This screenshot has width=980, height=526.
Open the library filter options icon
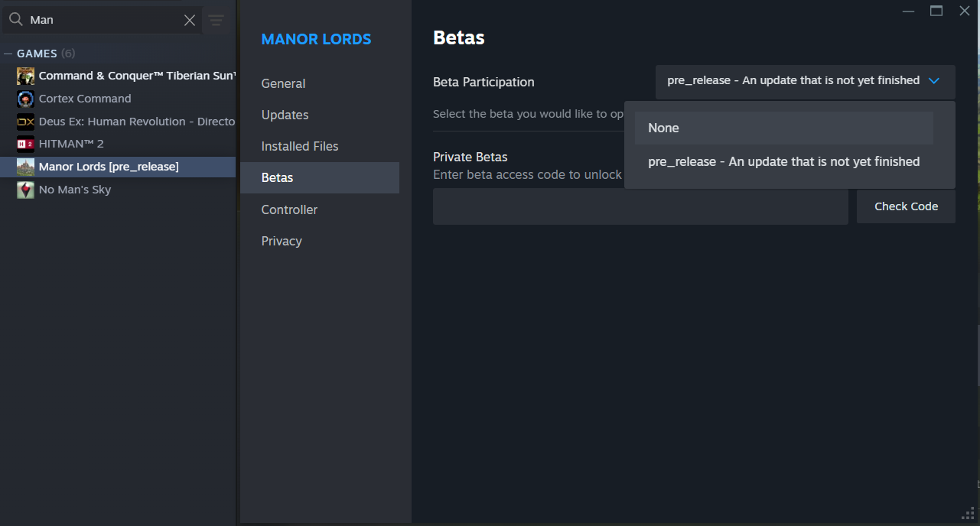pos(217,21)
